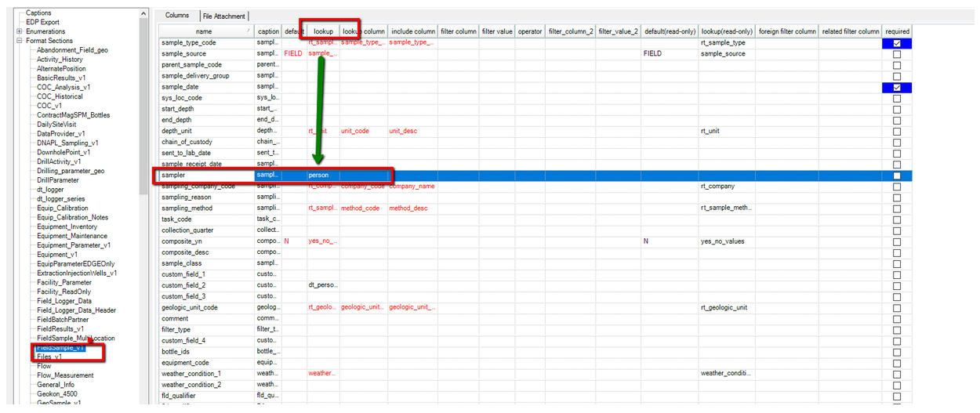980x413 pixels.
Task: Click the lookup column header
Action: point(323,31)
